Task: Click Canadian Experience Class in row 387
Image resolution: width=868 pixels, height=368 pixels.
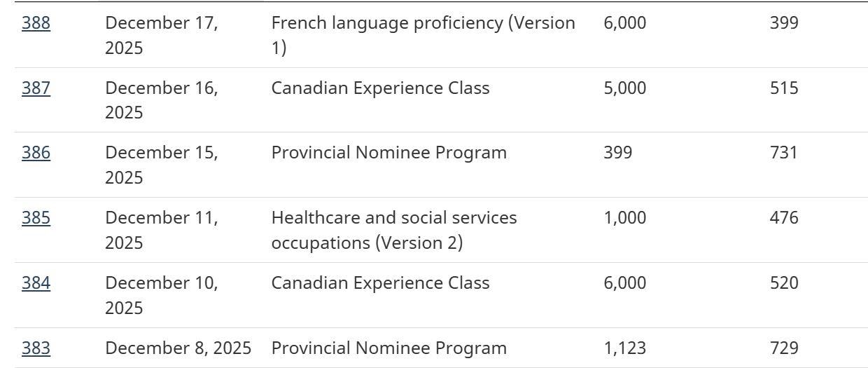Action: click(380, 88)
